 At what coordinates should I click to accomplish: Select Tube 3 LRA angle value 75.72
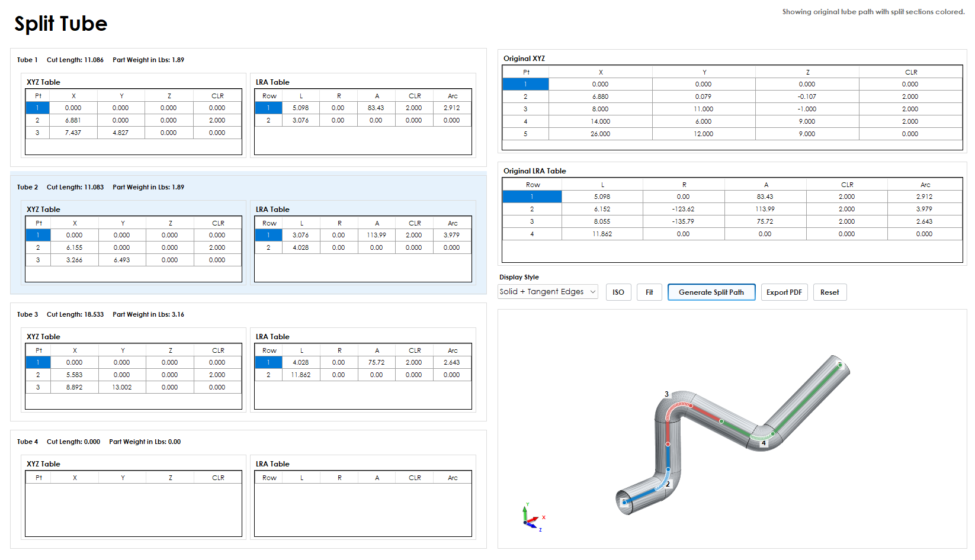click(x=377, y=362)
